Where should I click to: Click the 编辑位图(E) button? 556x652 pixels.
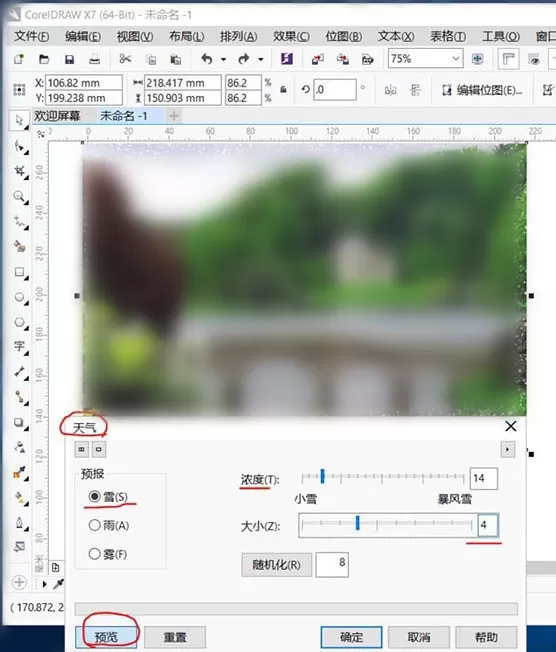tap(482, 90)
